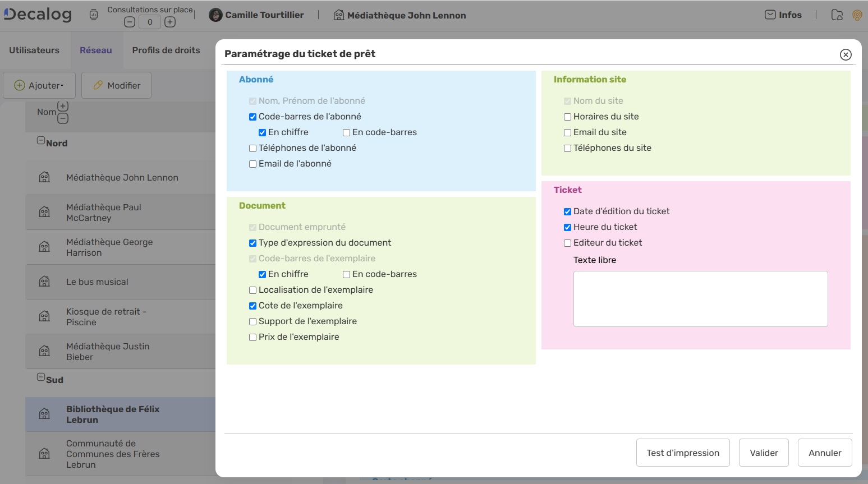The width and height of the screenshot is (868, 484).
Task: Click the Test d'impression button
Action: click(x=682, y=453)
